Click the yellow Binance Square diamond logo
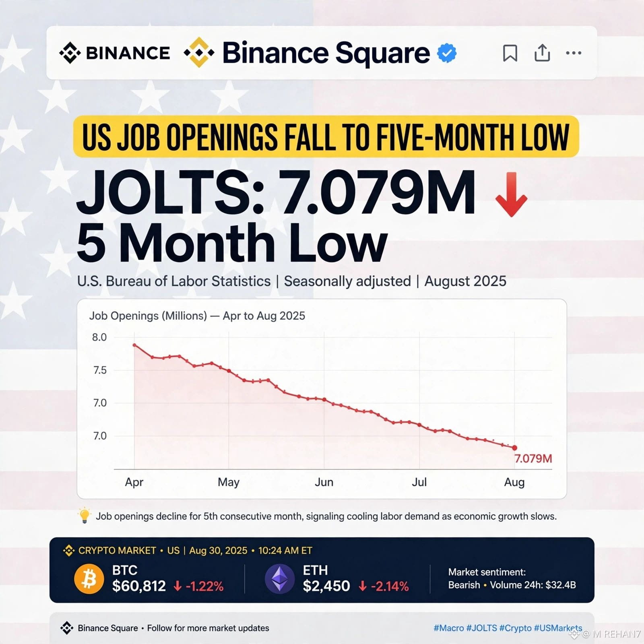The width and height of the screenshot is (644, 644). pyautogui.click(x=199, y=52)
